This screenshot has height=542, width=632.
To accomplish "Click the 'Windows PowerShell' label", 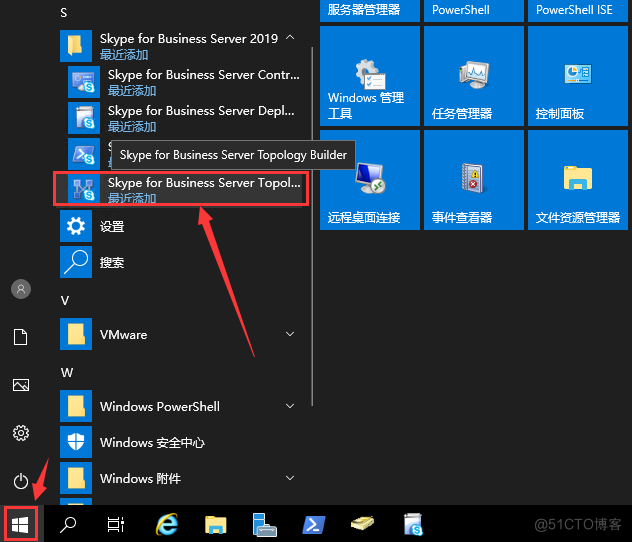I will click(160, 407).
